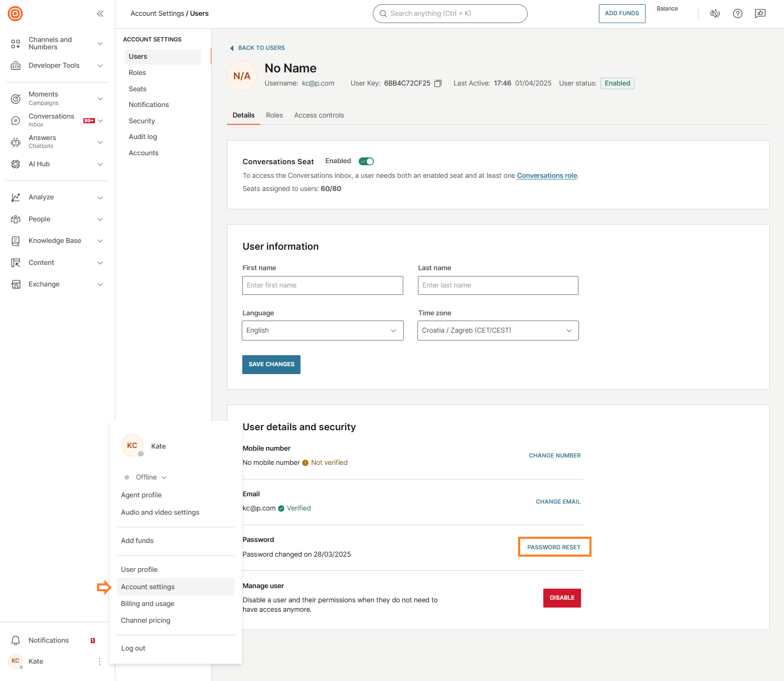Expand Channels and Numbers menu
The height and width of the screenshot is (681, 784).
click(x=100, y=44)
